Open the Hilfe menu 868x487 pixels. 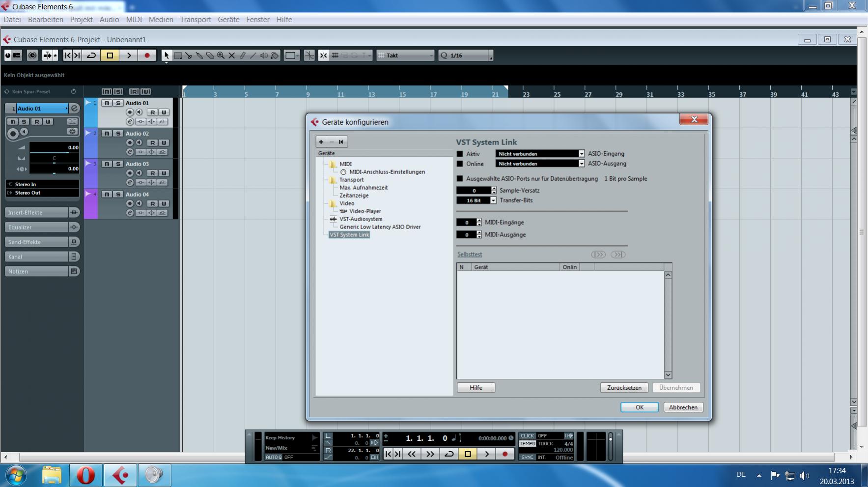[x=284, y=20]
